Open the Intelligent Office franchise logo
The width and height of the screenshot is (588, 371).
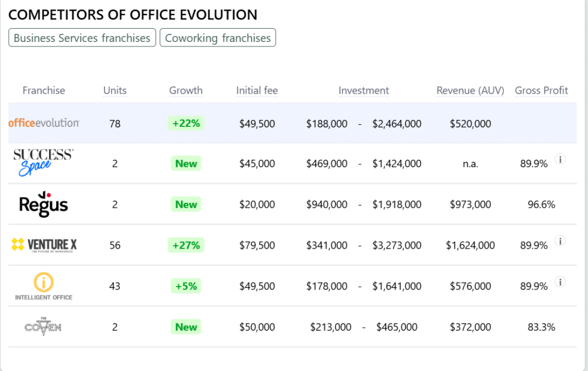click(x=44, y=286)
